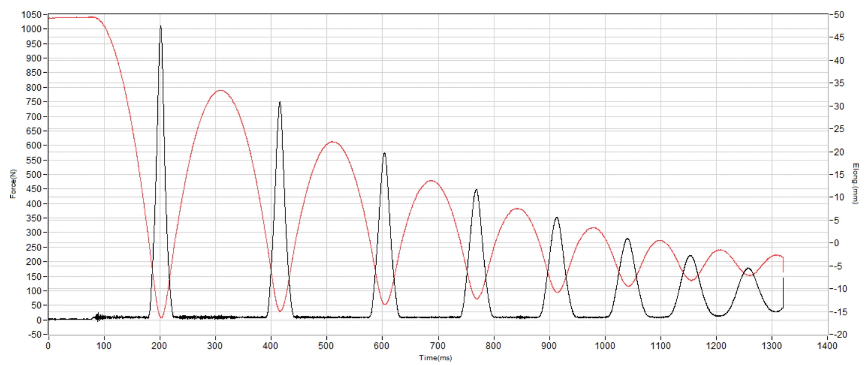Click the top tick label on the elongation axis
The width and height of the screenshot is (868, 365).
pos(839,15)
